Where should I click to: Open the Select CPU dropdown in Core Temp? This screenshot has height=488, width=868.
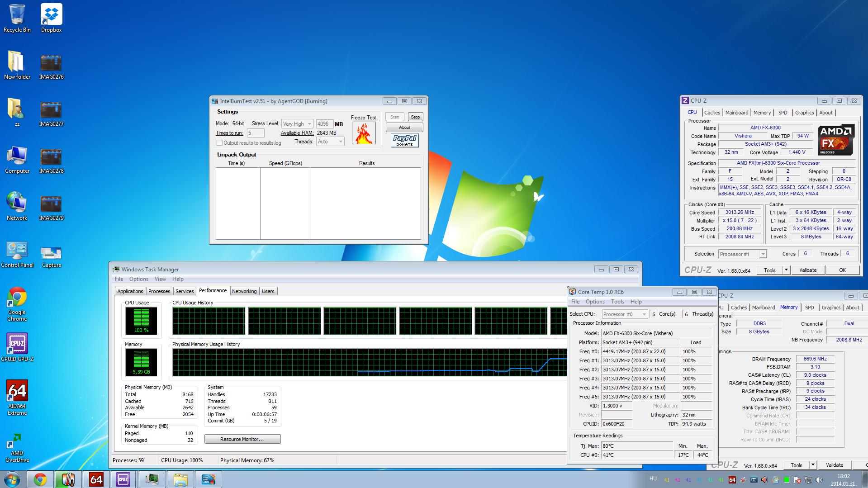coord(625,314)
